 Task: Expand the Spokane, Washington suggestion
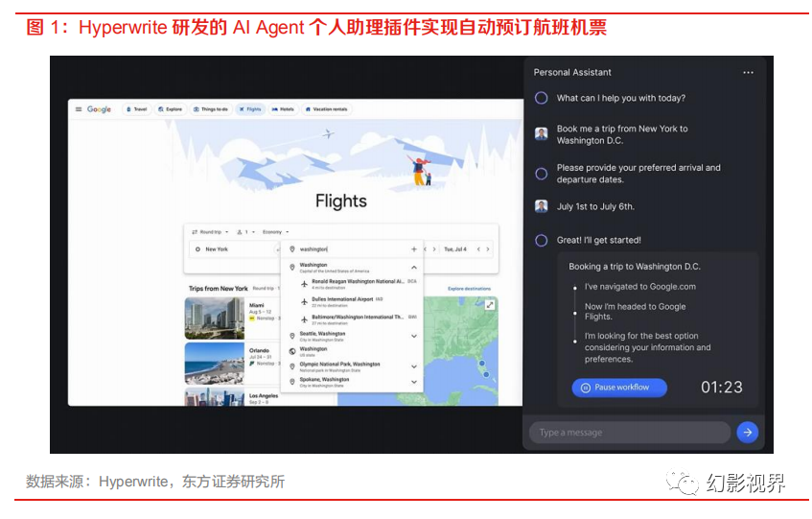pyautogui.click(x=414, y=382)
